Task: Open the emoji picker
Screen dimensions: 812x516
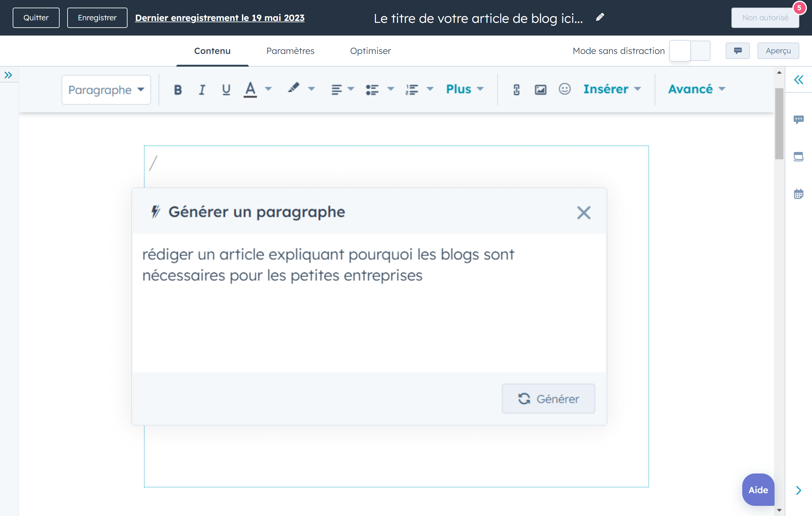Action: [x=565, y=89]
